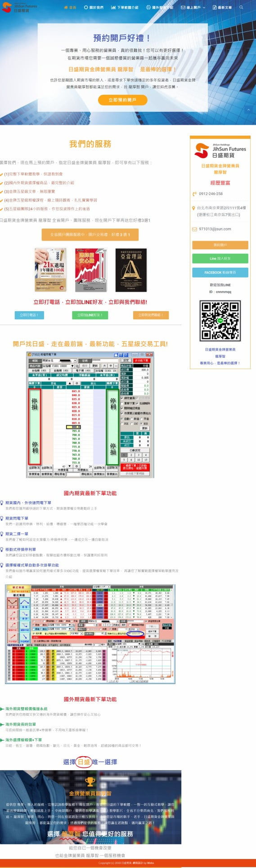Open the search magnifier icon in header

241,7
